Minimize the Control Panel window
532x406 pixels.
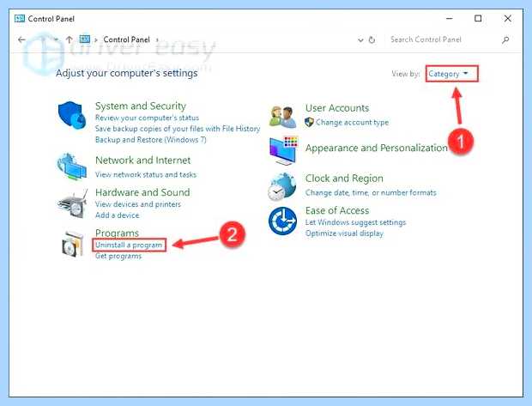450,18
